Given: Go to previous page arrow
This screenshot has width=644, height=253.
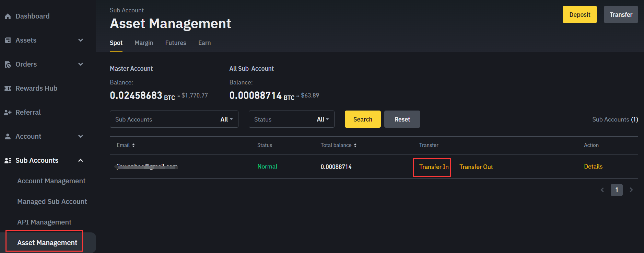Looking at the screenshot, I should pos(602,190).
